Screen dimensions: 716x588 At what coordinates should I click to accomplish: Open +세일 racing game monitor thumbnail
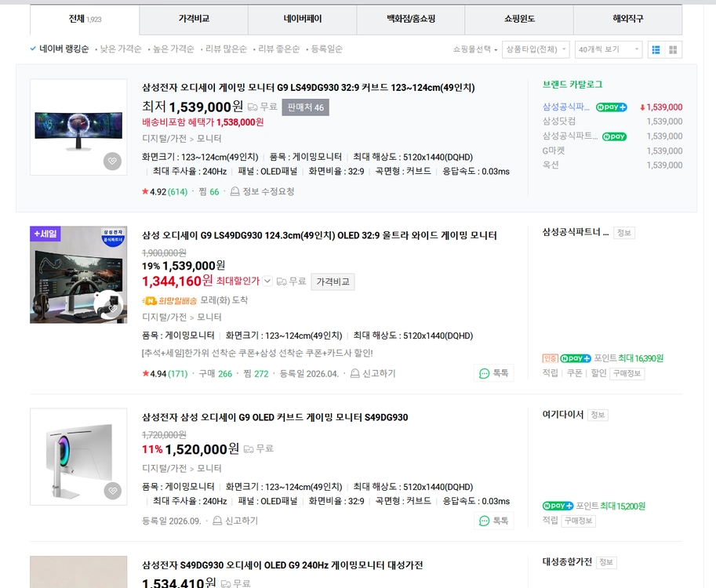click(78, 275)
